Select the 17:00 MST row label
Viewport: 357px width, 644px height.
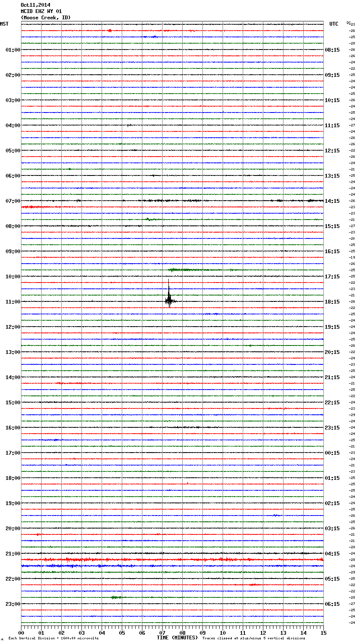tap(13, 453)
